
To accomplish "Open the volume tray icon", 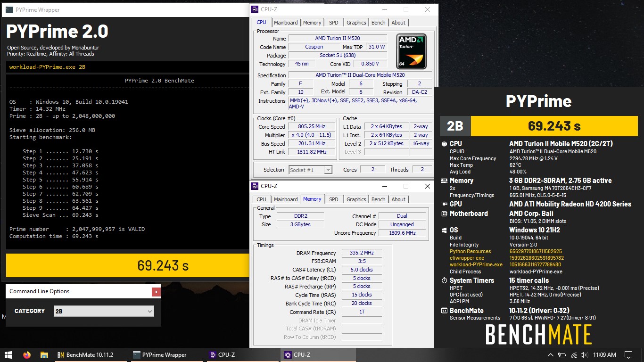I will [x=585, y=355].
